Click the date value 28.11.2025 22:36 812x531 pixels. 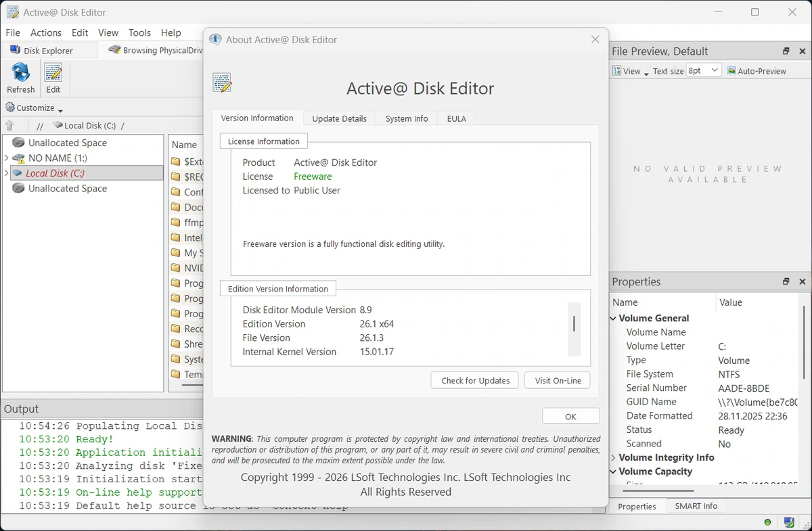tap(752, 416)
